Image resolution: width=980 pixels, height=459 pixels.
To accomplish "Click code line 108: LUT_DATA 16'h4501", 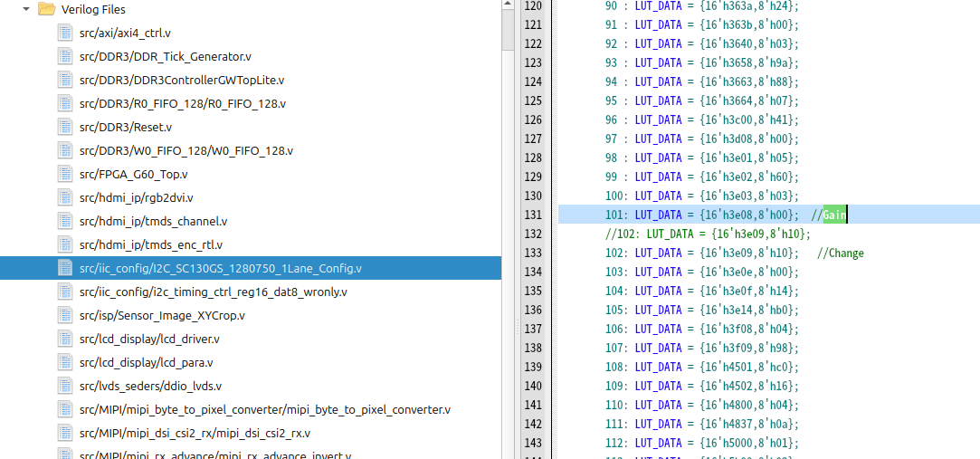I will tap(702, 367).
